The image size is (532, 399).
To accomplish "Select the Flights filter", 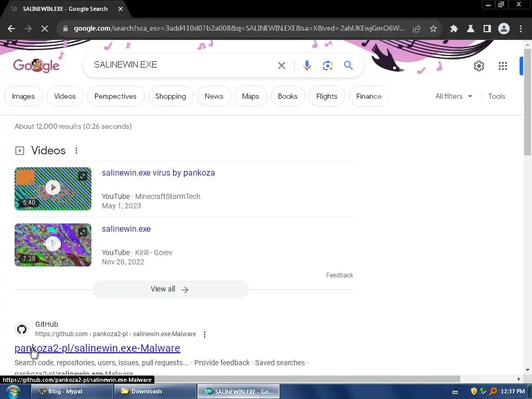I will point(327,96).
